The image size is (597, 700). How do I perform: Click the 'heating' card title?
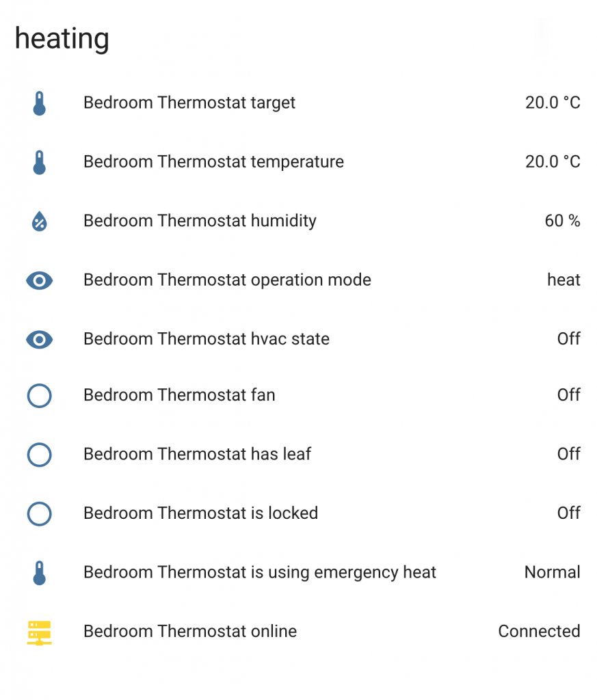(x=62, y=38)
